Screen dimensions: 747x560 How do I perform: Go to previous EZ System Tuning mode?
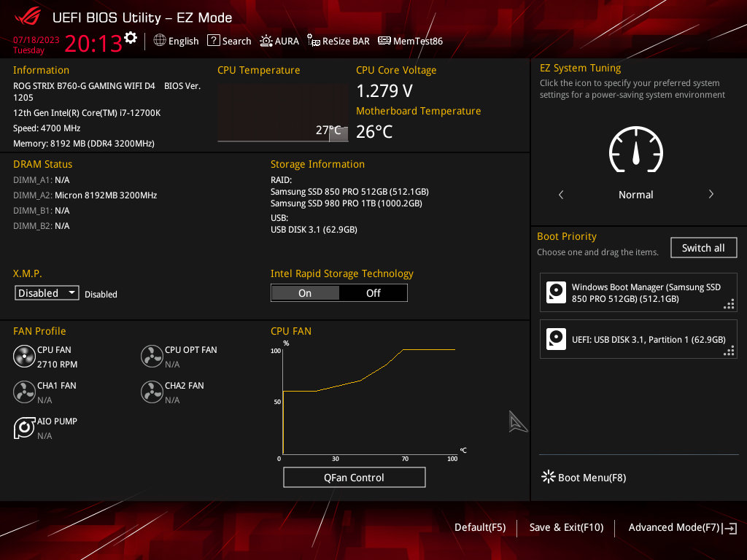pos(561,194)
